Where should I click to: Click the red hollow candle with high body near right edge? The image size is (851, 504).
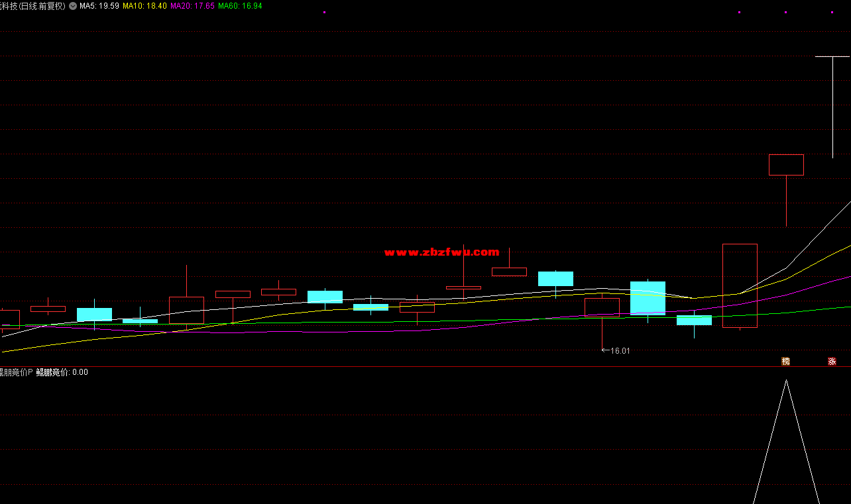coord(786,165)
